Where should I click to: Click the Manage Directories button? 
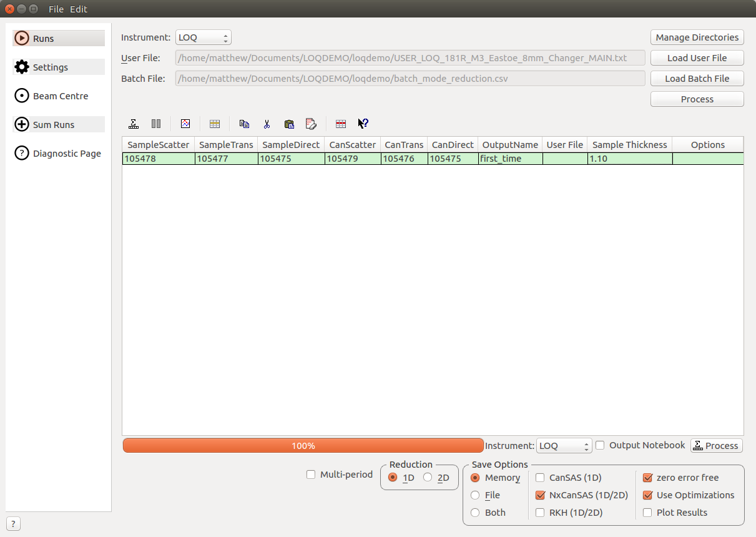(x=697, y=37)
